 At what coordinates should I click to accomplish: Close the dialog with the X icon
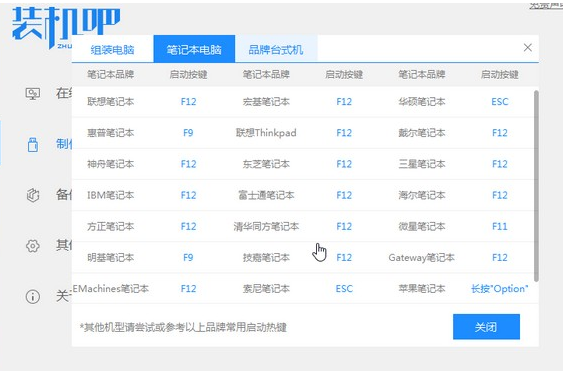(527, 47)
